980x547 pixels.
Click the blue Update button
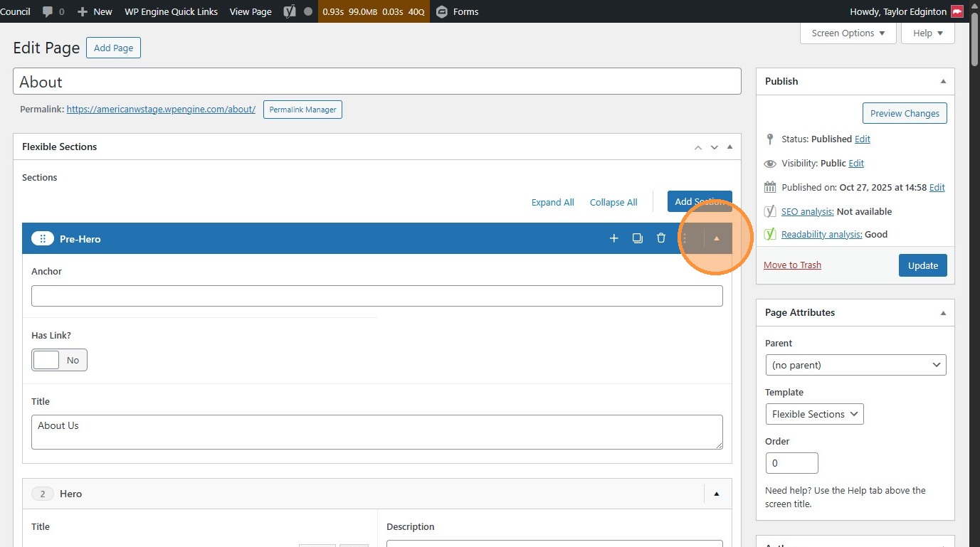923,265
